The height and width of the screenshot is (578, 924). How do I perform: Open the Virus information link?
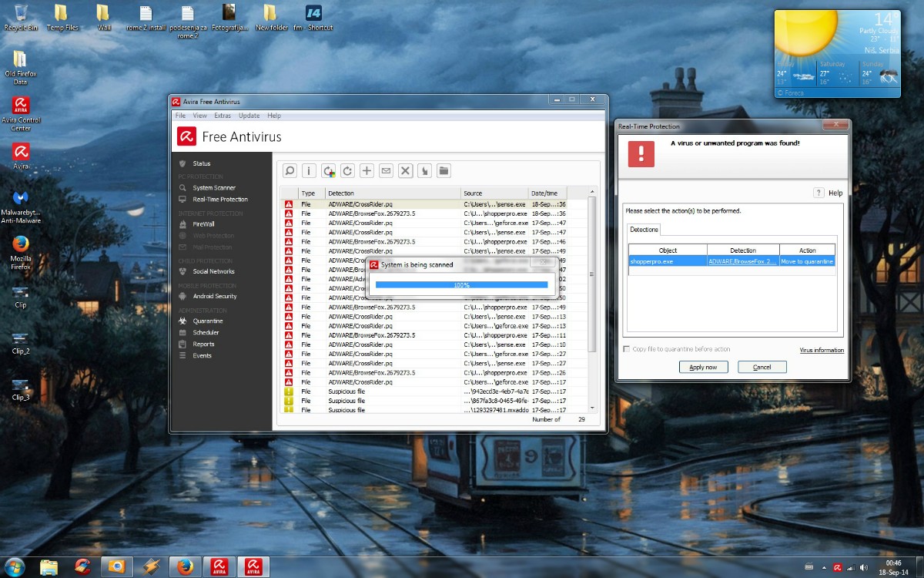[822, 350]
